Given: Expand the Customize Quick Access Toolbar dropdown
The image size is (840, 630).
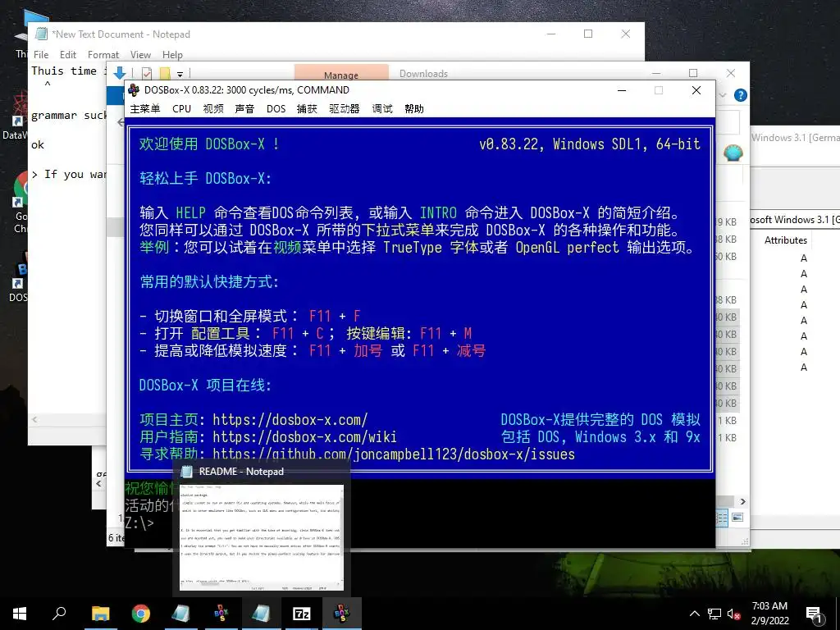Looking at the screenshot, I should click(180, 74).
